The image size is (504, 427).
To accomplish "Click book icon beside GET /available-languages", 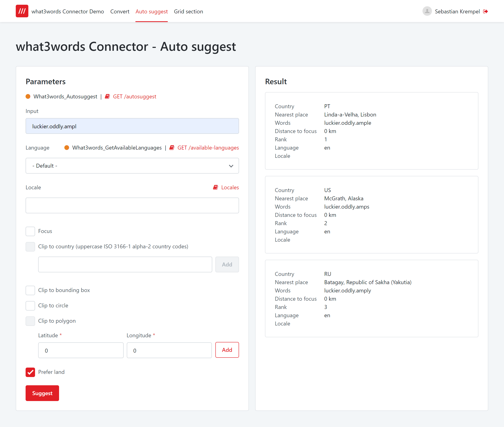I will (172, 148).
